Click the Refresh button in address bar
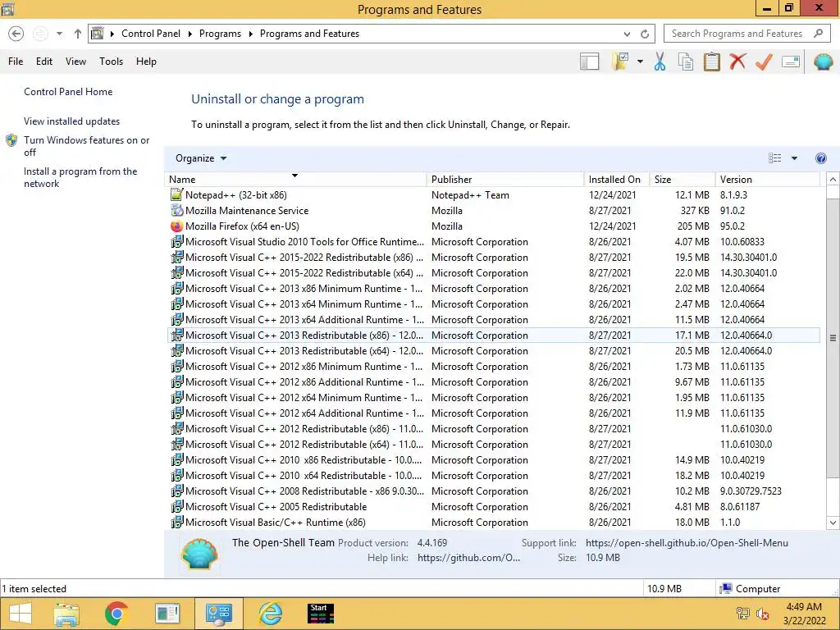The image size is (840, 630). [645, 34]
